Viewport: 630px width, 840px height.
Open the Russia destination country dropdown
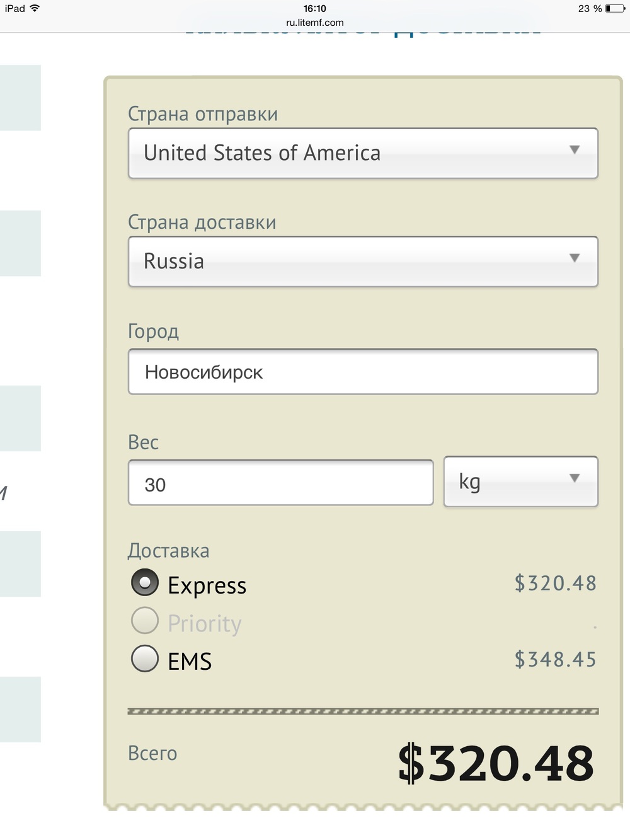point(363,262)
